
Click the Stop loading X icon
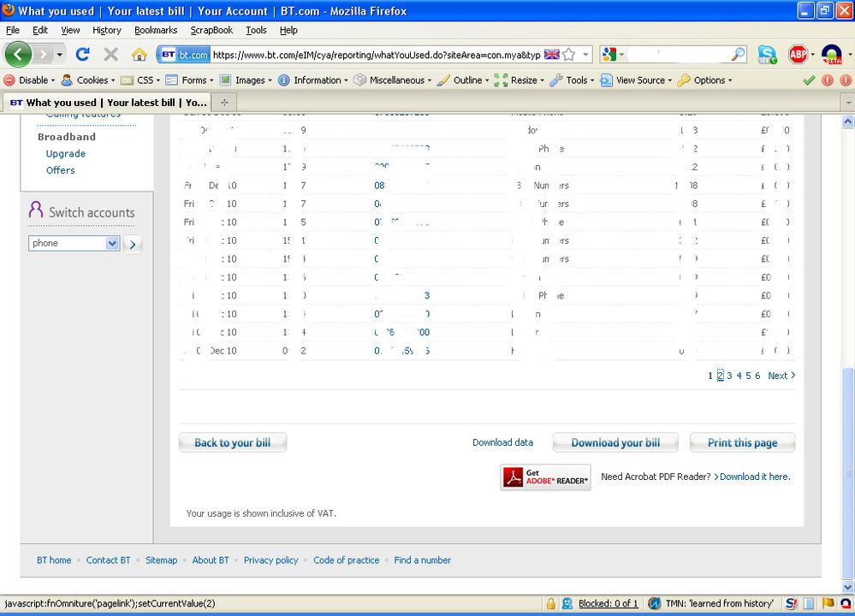click(x=110, y=55)
